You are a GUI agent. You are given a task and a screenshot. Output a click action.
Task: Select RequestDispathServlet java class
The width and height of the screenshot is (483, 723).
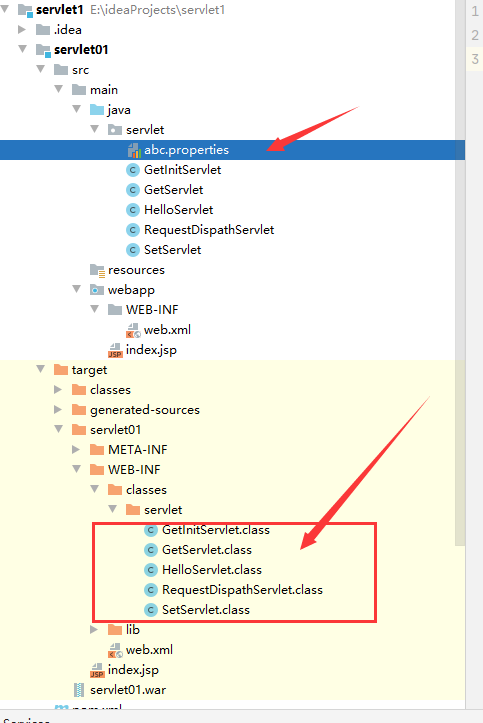click(x=209, y=230)
